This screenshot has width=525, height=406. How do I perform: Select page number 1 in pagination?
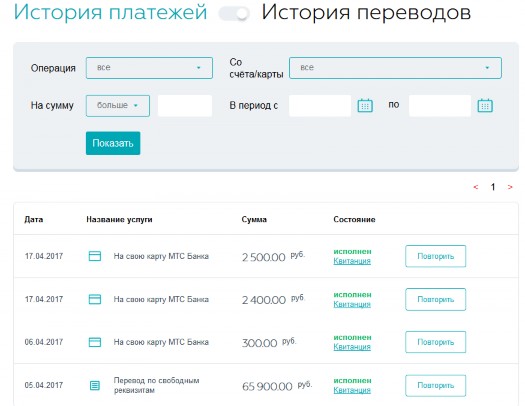[x=493, y=187]
